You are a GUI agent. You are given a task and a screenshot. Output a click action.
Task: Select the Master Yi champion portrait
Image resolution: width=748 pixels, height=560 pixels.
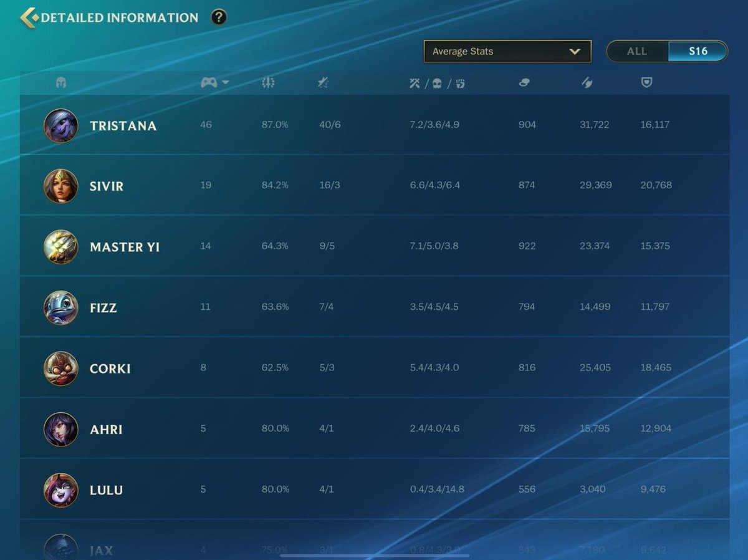pyautogui.click(x=61, y=247)
